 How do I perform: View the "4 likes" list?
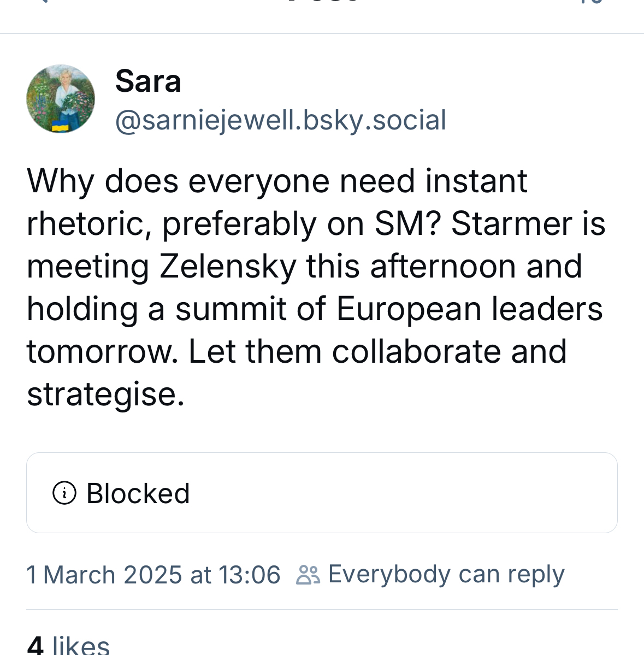(68, 646)
